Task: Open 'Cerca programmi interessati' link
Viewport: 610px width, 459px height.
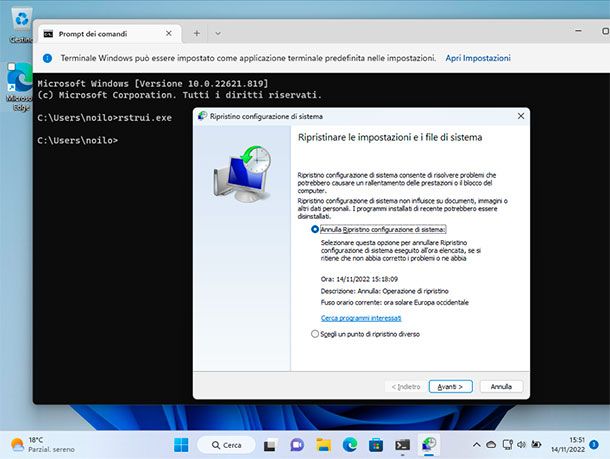Action: [x=361, y=318]
